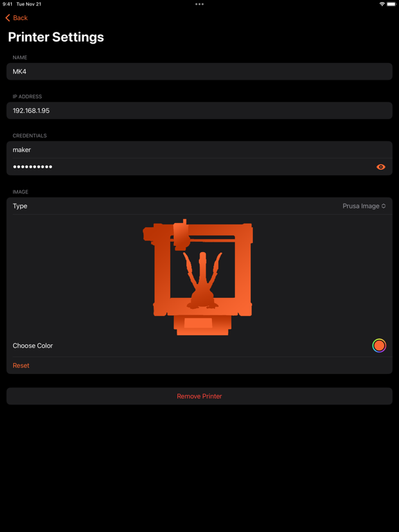
Task: Tap the Choose Color label
Action: coord(33,346)
